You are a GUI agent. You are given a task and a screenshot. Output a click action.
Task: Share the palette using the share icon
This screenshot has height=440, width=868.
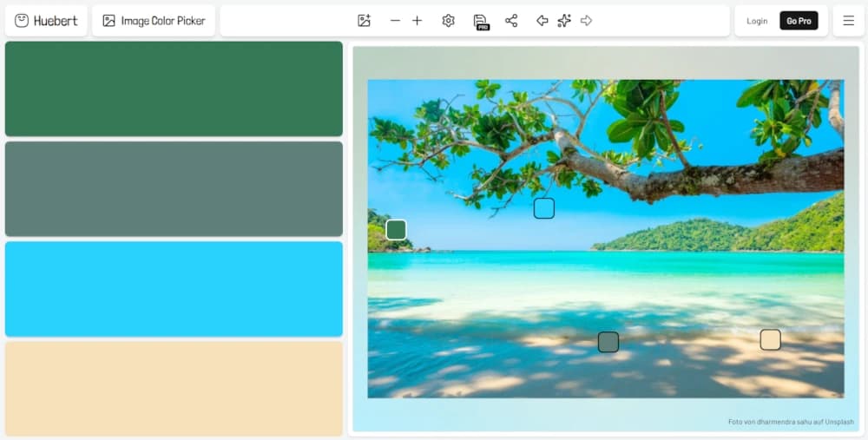(511, 21)
